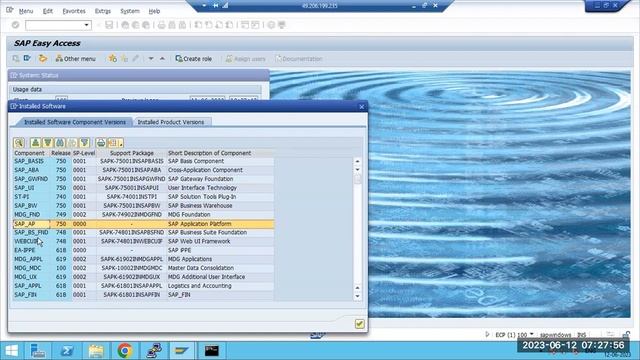
Task: Click the SAP menu icon beside Business Workplace
Action: pos(27,59)
